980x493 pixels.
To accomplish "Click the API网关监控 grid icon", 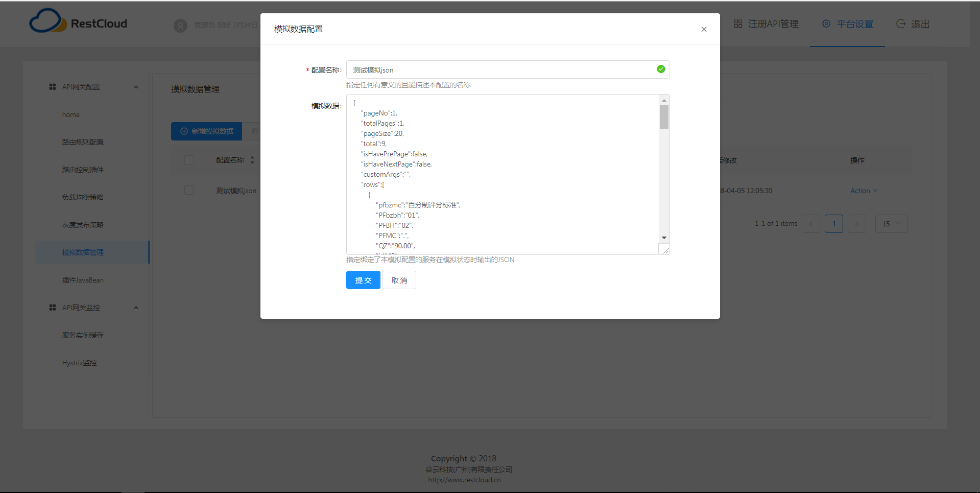I will point(52,307).
